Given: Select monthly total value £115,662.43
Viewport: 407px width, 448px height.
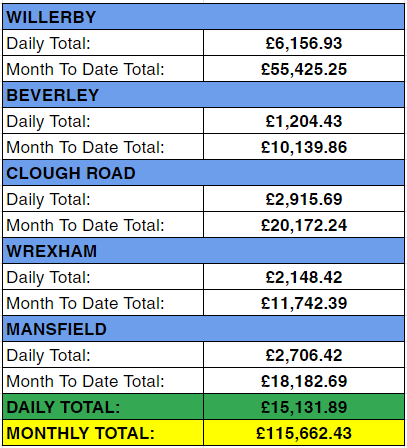Looking at the screenshot, I should [x=304, y=433].
